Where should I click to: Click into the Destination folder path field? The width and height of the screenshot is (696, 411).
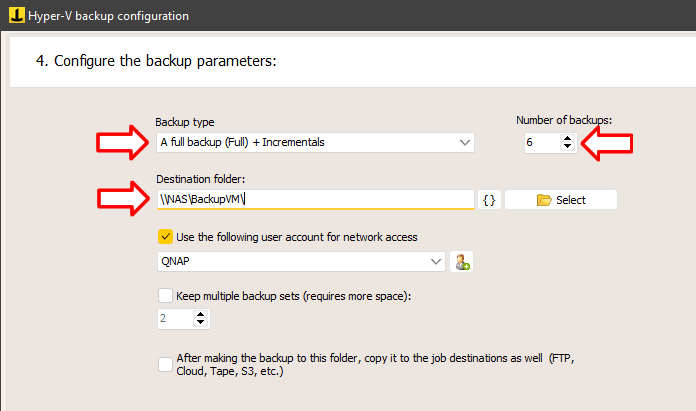click(x=316, y=199)
